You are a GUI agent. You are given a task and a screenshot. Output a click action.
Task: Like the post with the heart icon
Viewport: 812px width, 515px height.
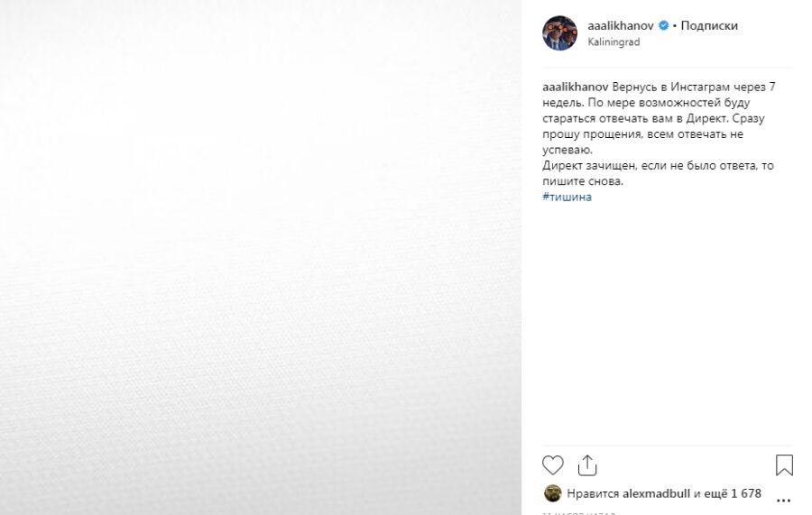click(x=552, y=465)
